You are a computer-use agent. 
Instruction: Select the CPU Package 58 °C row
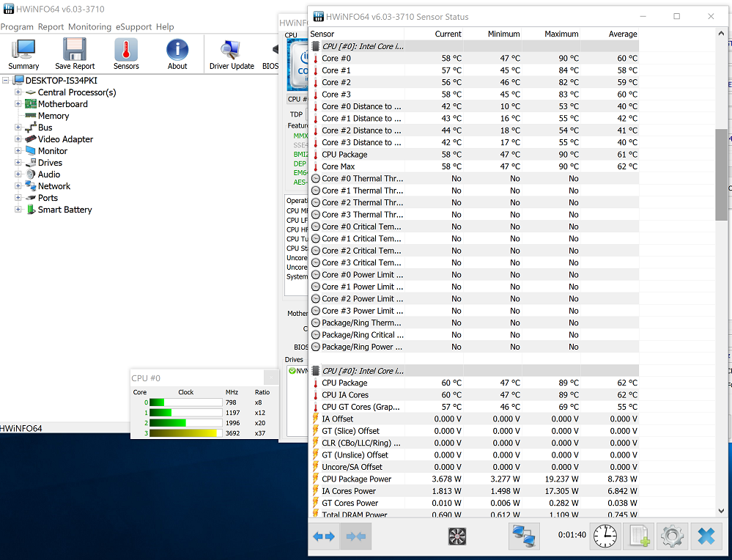pyautogui.click(x=474, y=155)
